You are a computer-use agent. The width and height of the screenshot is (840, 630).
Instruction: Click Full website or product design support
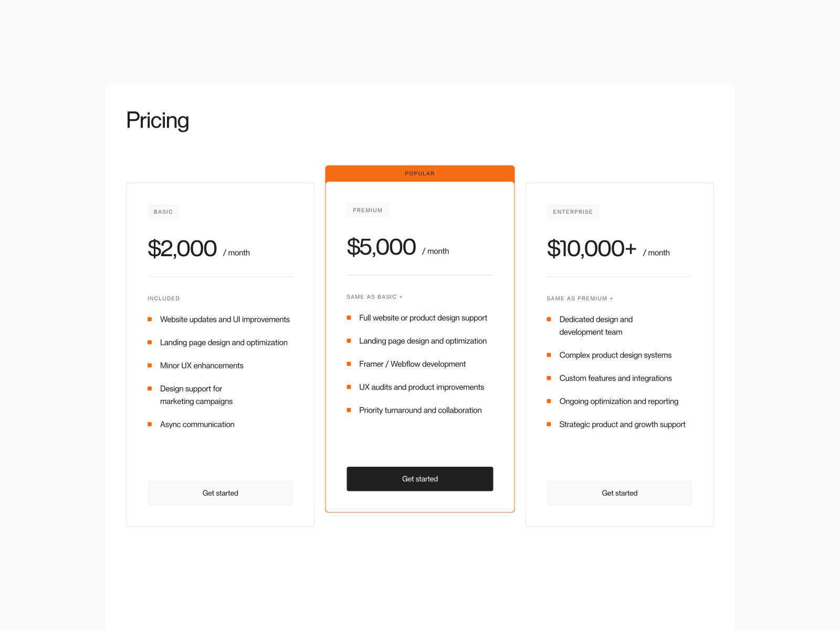tap(423, 318)
